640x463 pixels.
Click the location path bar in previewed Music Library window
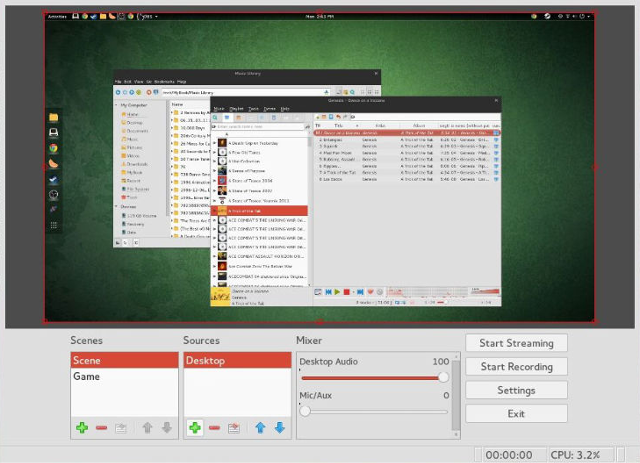point(246,92)
